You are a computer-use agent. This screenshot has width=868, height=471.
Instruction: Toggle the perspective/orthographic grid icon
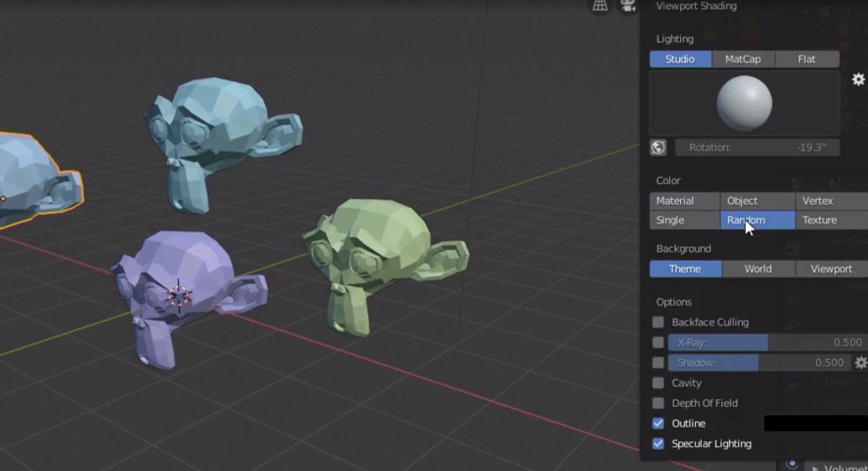click(599, 5)
